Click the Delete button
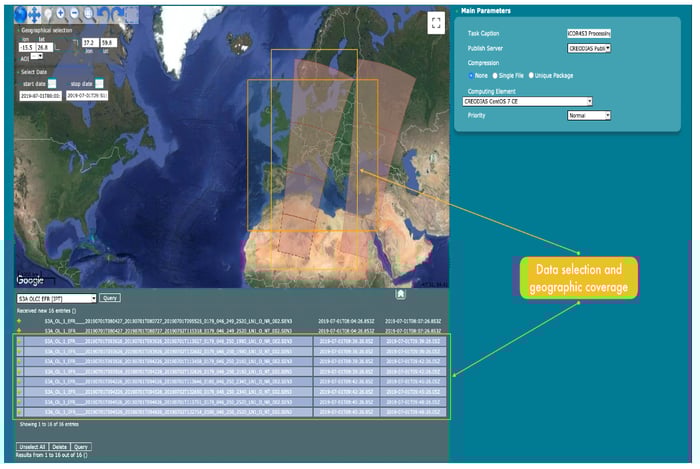 (59, 447)
